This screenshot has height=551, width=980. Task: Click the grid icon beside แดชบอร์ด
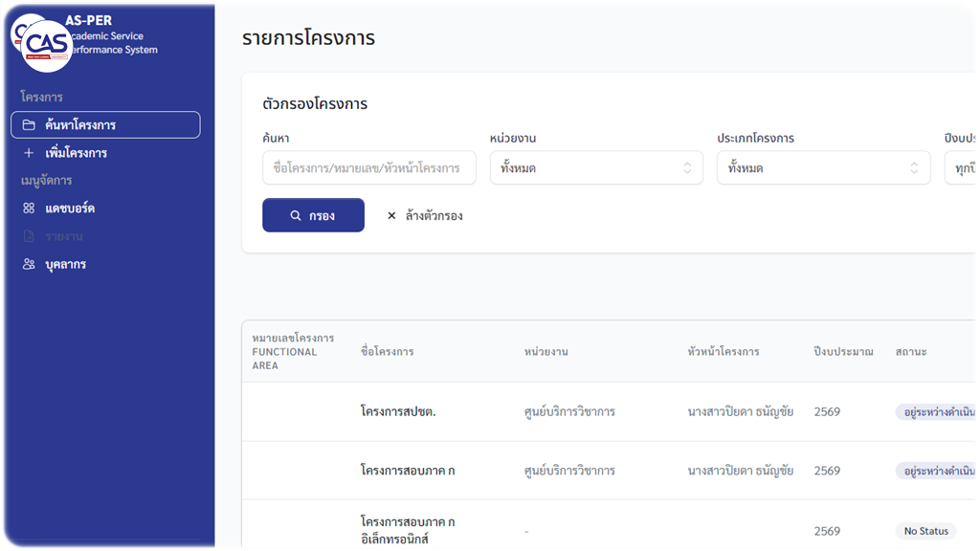coord(29,209)
